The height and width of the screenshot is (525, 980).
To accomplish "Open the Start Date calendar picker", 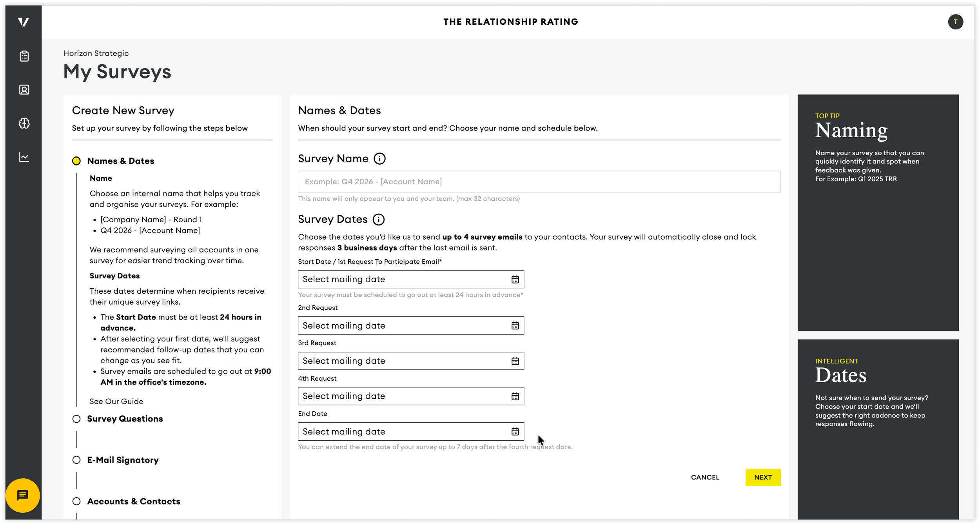I will [515, 279].
